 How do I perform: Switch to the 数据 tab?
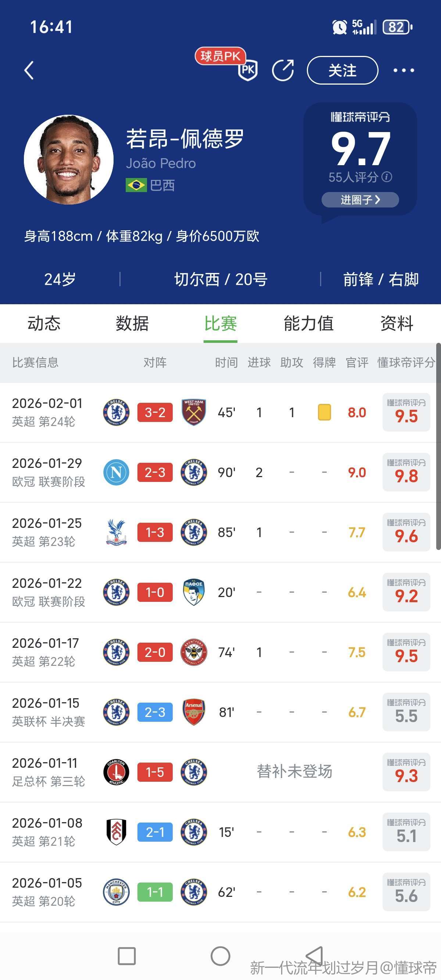(132, 324)
